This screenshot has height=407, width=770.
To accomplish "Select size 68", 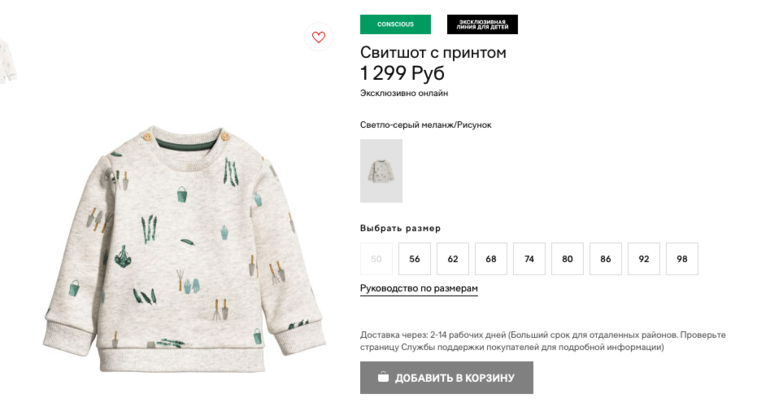I will [491, 259].
